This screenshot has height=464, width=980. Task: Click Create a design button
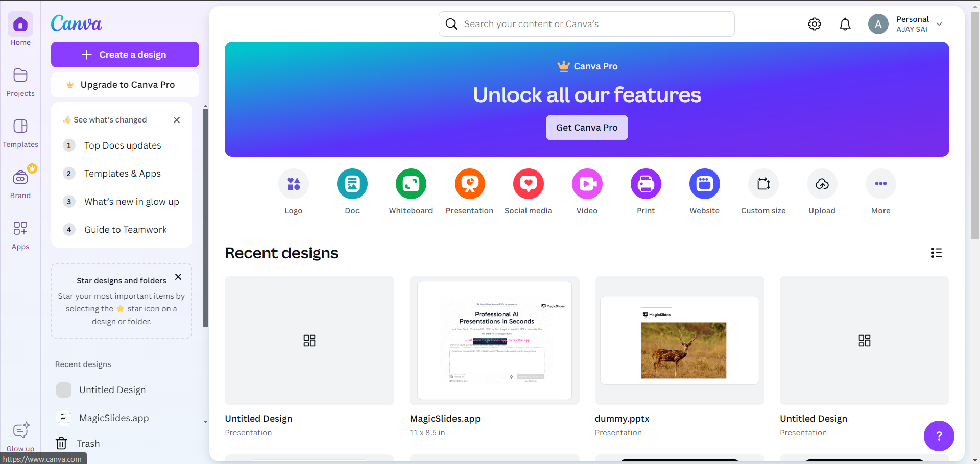click(x=125, y=55)
